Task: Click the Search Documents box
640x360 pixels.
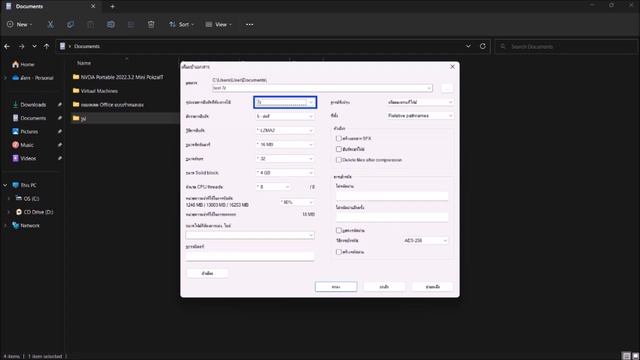Action: pyautogui.click(x=567, y=47)
